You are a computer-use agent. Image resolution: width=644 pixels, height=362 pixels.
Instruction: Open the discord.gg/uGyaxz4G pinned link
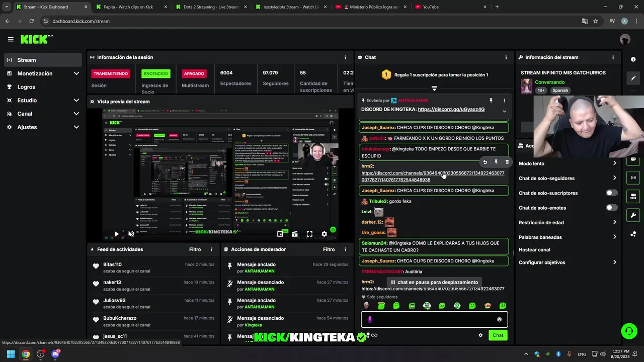451,110
